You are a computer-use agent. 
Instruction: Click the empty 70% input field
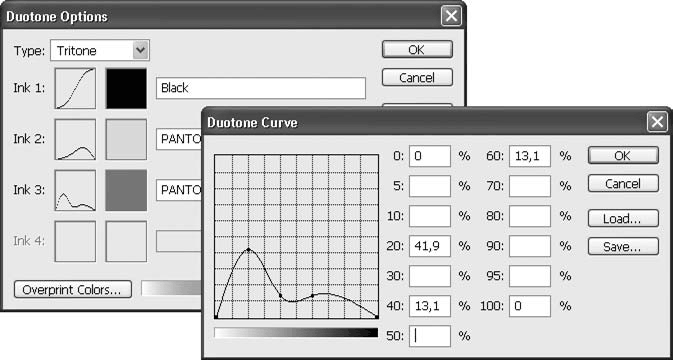coord(530,186)
